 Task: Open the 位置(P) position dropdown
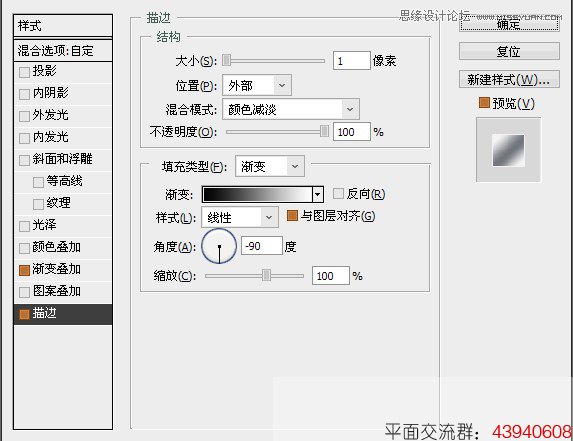click(257, 85)
